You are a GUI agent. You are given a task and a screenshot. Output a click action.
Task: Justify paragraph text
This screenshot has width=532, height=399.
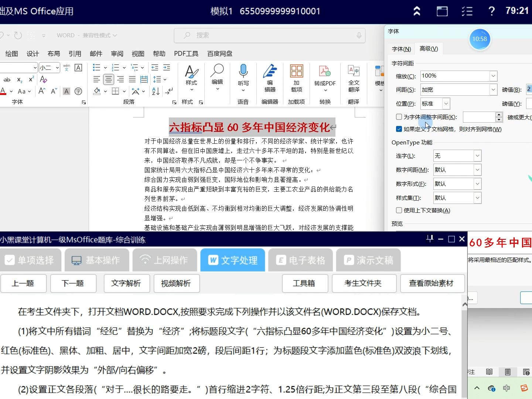132,79
